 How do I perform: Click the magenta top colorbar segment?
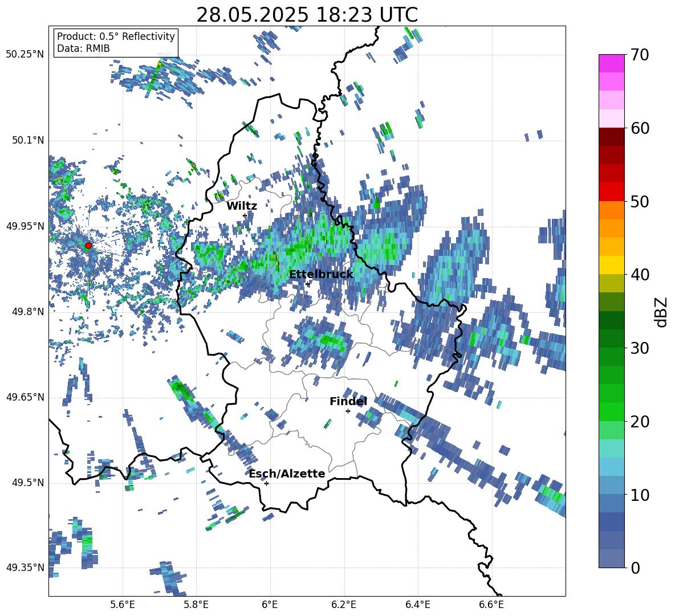[x=611, y=64]
